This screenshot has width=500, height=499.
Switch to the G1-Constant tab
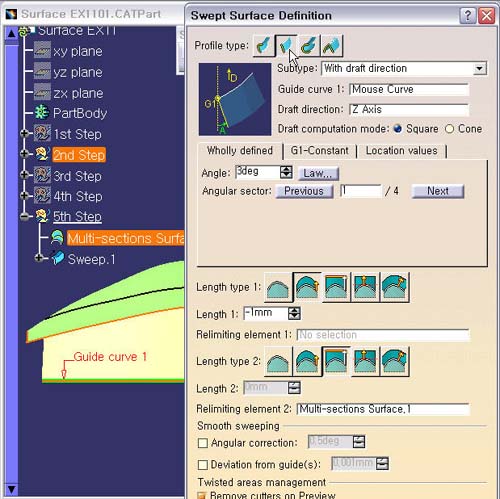(x=319, y=151)
